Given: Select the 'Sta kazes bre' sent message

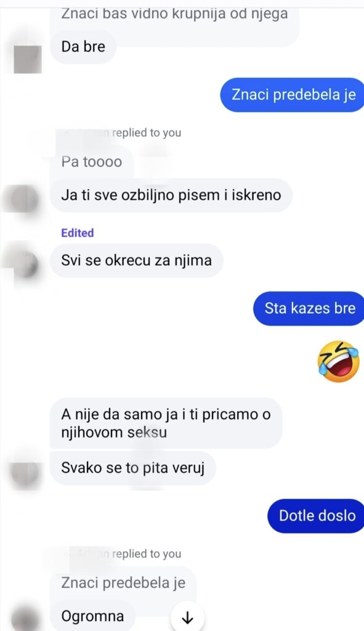Looking at the screenshot, I should 309,308.
